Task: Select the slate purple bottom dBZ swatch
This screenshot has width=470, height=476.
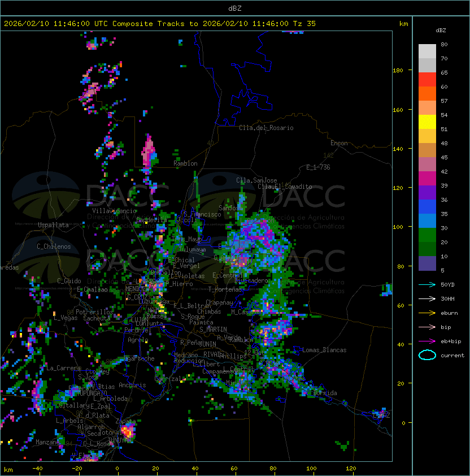Action: pos(427,263)
